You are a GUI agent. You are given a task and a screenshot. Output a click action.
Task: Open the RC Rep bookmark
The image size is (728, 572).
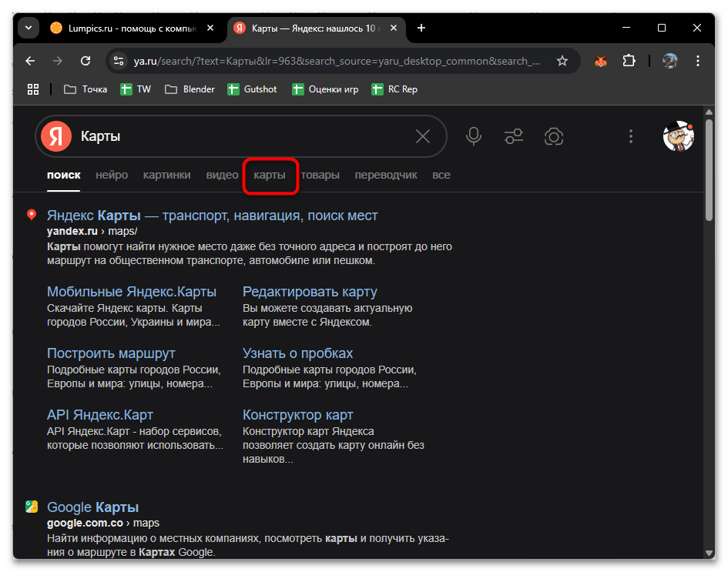[x=394, y=89]
